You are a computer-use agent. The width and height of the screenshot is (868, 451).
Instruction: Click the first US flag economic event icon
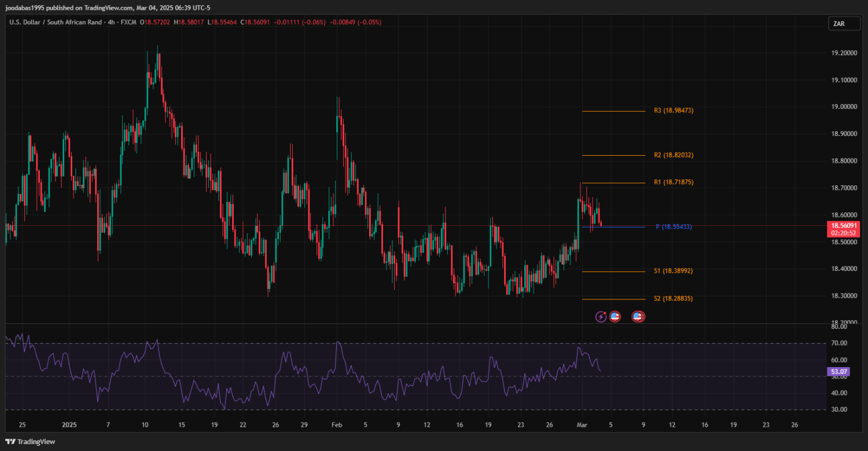click(615, 317)
